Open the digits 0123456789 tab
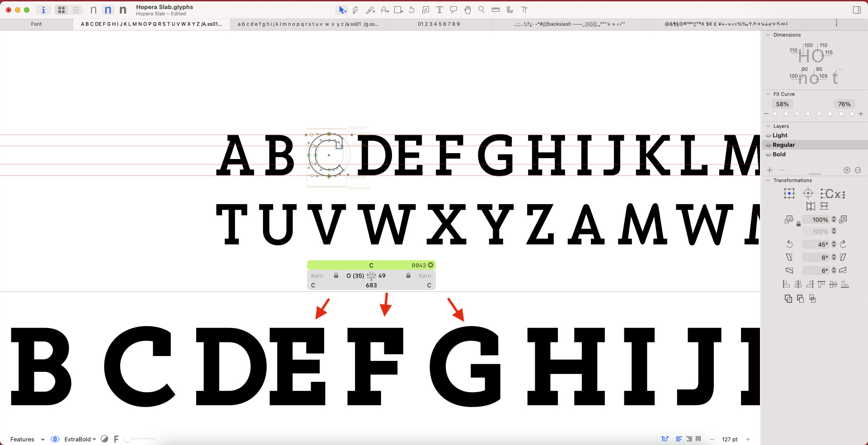 pos(439,24)
